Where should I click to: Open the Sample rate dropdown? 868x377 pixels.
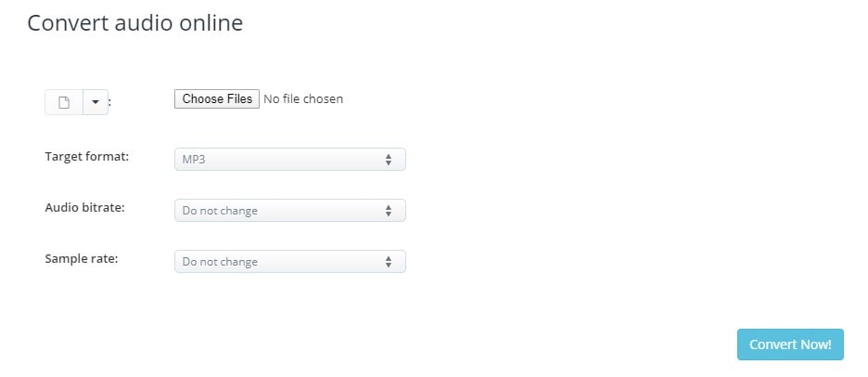[x=289, y=262]
